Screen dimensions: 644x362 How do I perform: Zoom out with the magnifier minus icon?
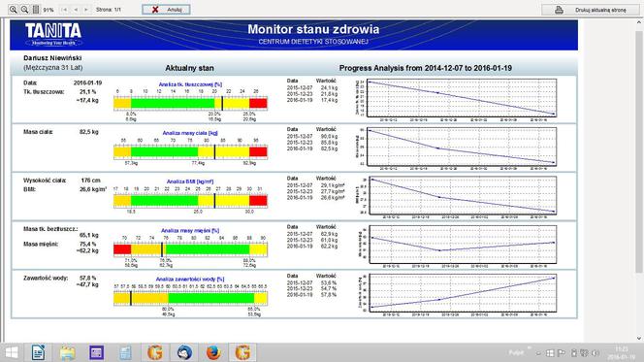click(x=24, y=10)
